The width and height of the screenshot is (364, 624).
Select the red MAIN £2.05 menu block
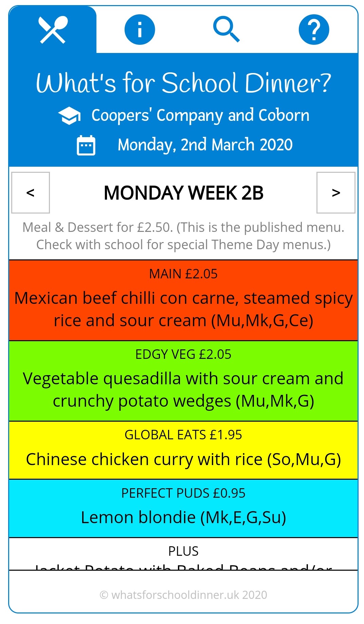(x=183, y=300)
